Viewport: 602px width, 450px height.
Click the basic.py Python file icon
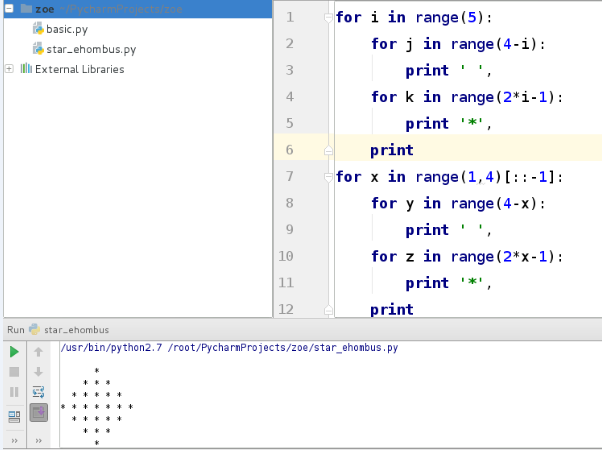click(38, 28)
